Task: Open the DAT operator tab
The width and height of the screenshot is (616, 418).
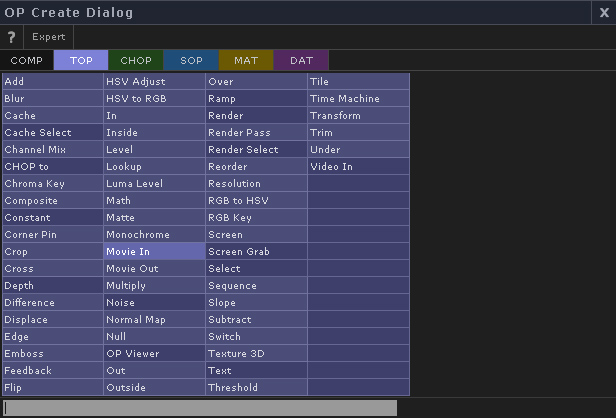Action: click(x=301, y=60)
